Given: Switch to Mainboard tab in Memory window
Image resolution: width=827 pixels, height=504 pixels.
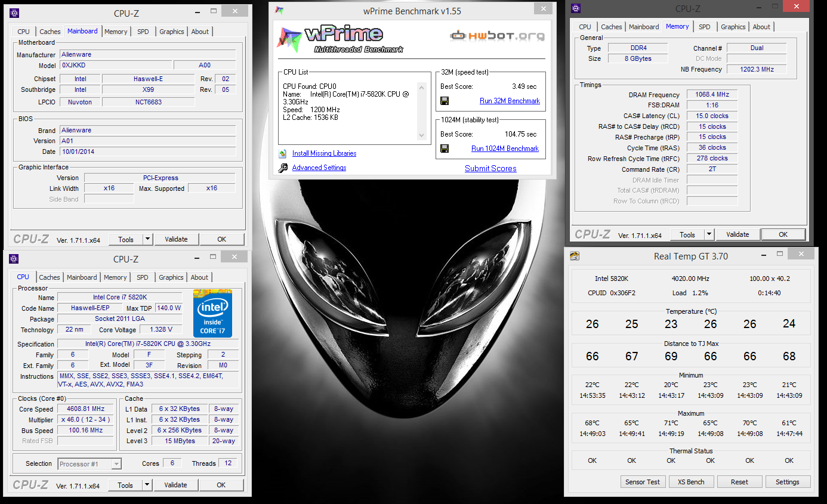Looking at the screenshot, I should point(644,27).
